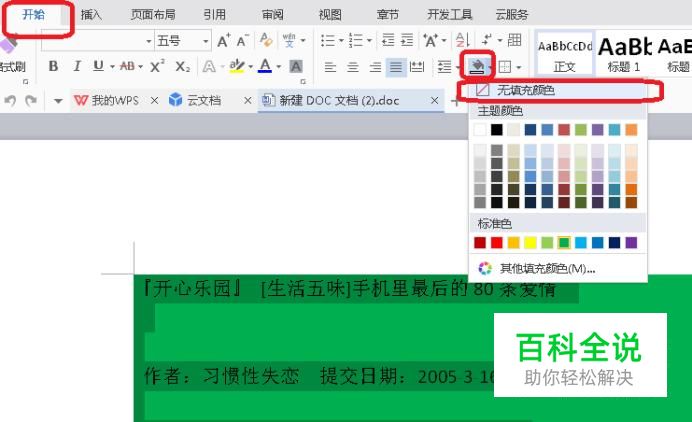The height and width of the screenshot is (422, 692).
Task: Expand the highlight color arrow
Action: [x=250, y=67]
